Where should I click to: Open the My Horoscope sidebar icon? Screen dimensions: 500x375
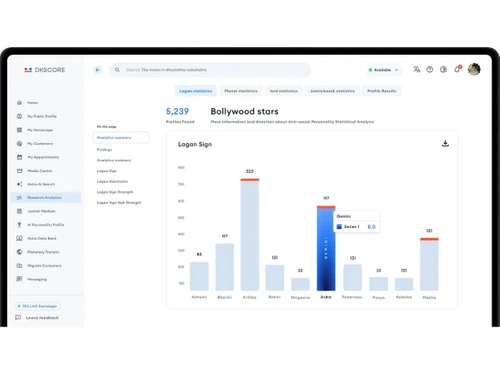point(19,130)
